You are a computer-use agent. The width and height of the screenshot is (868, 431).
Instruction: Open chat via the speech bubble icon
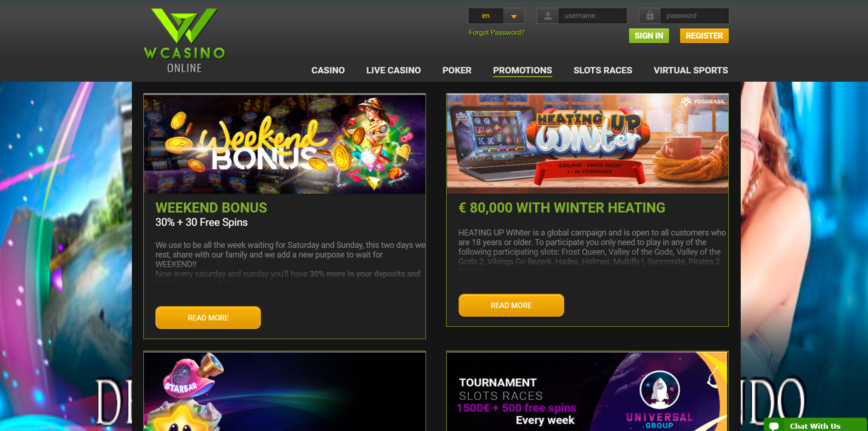coord(774,425)
